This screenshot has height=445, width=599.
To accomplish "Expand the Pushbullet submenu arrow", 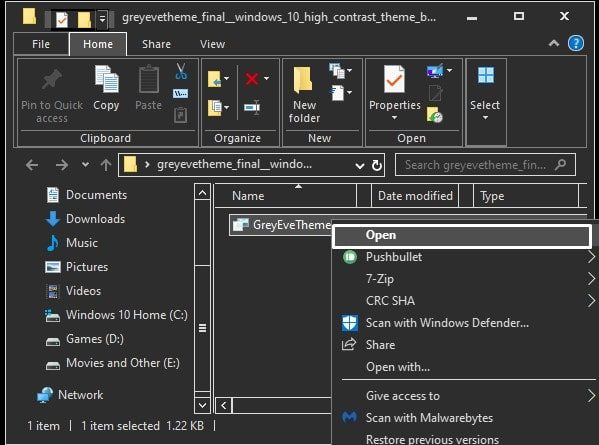I will coord(591,257).
